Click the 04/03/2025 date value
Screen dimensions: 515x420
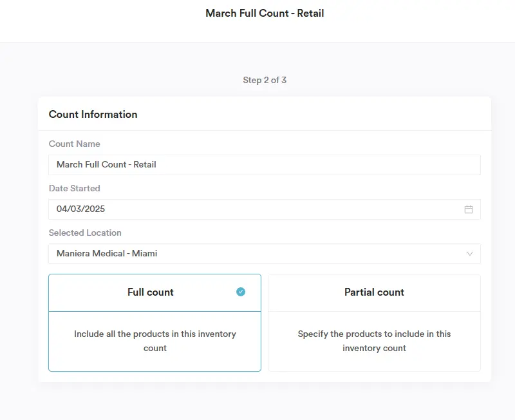pos(80,209)
